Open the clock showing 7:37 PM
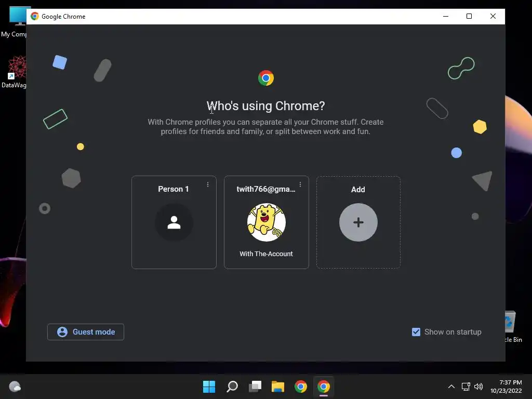 [x=506, y=387]
